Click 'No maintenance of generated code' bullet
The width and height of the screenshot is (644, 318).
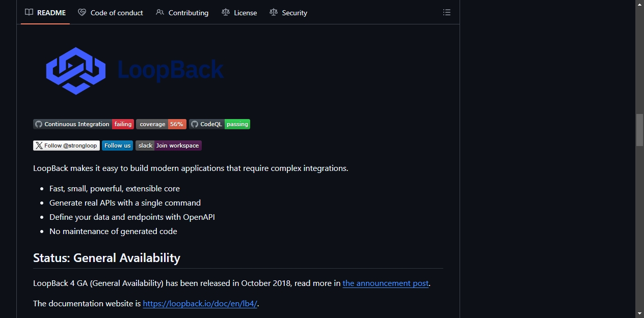(113, 232)
